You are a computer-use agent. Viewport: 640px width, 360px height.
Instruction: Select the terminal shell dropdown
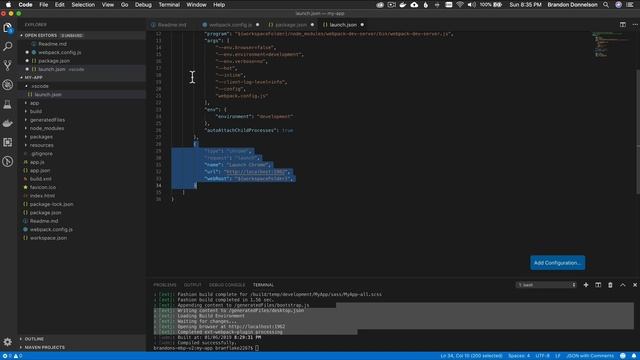click(546, 285)
